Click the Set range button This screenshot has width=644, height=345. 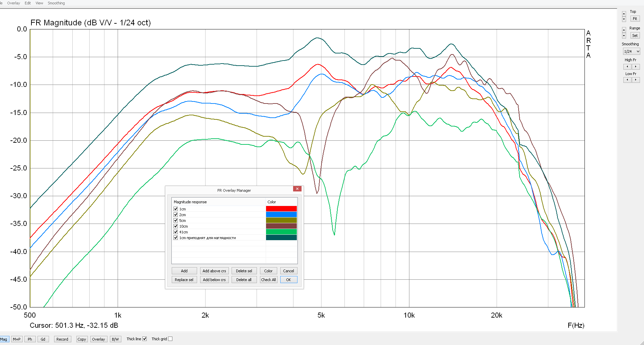[x=635, y=36]
